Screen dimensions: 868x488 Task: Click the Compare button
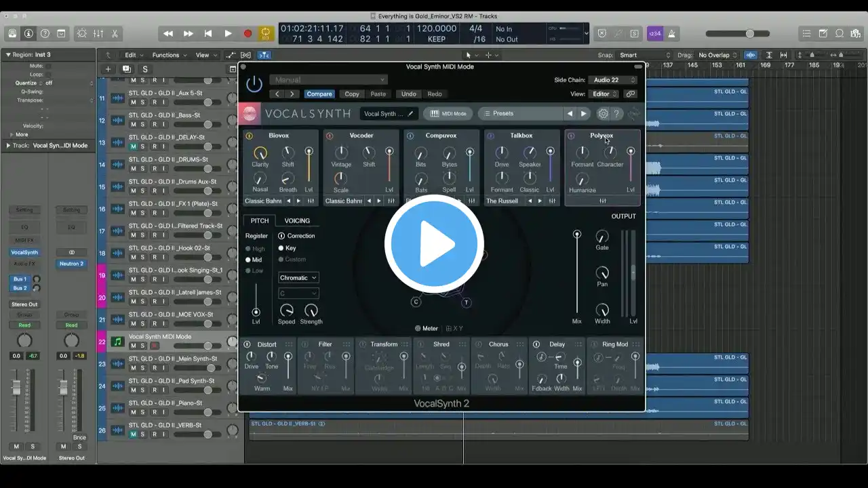tap(319, 94)
